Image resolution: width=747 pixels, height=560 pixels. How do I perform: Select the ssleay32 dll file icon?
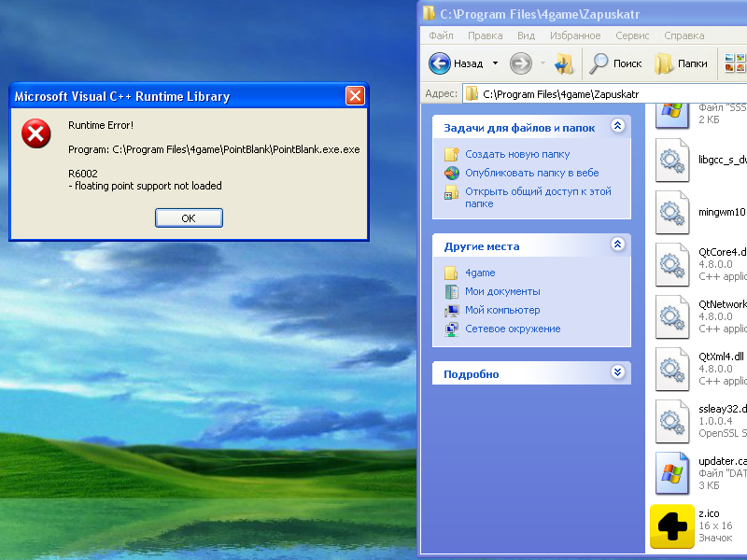[671, 422]
